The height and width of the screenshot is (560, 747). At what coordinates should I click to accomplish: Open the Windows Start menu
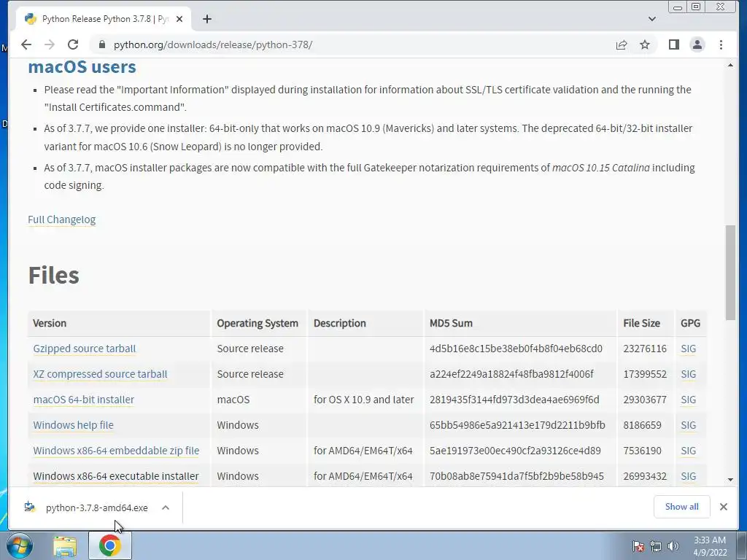(x=19, y=545)
